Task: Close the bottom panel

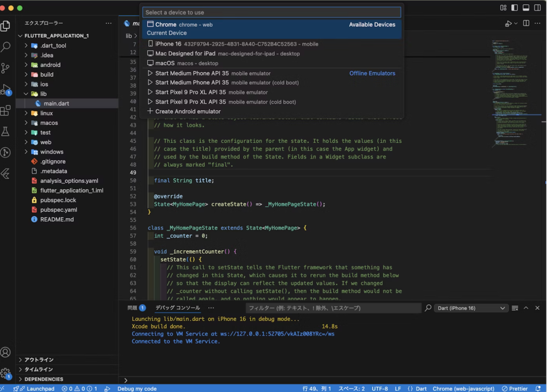Action: [x=537, y=308]
